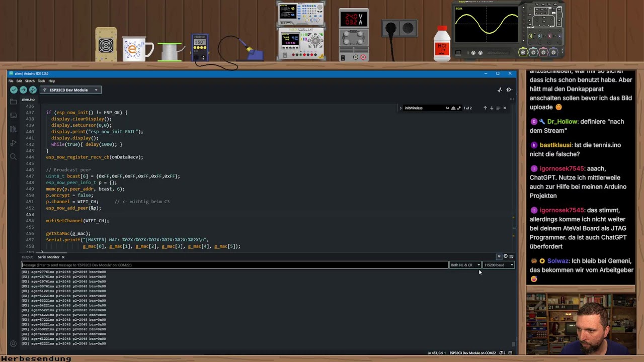The height and width of the screenshot is (362, 644).
Task: Open the Sketchbook folder sidebar icon
Action: tap(13, 101)
